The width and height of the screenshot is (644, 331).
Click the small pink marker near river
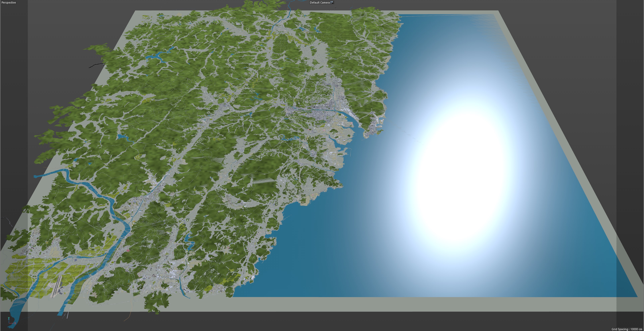(128, 250)
